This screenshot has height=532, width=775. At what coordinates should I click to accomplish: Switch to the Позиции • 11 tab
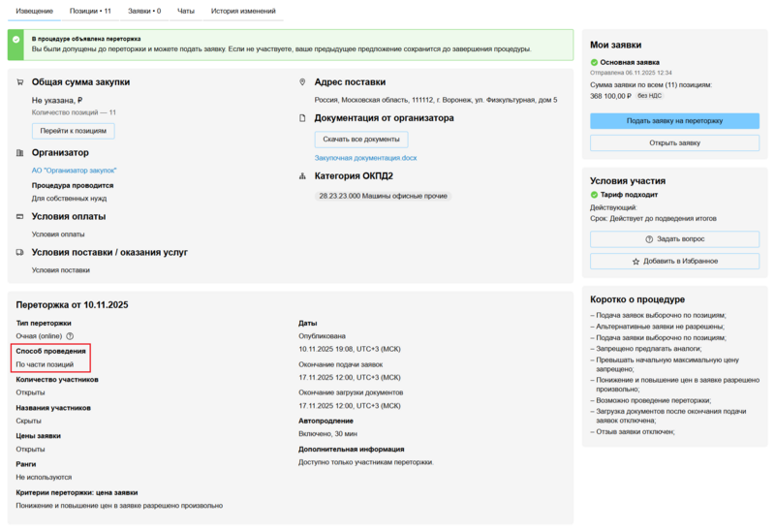coord(90,10)
